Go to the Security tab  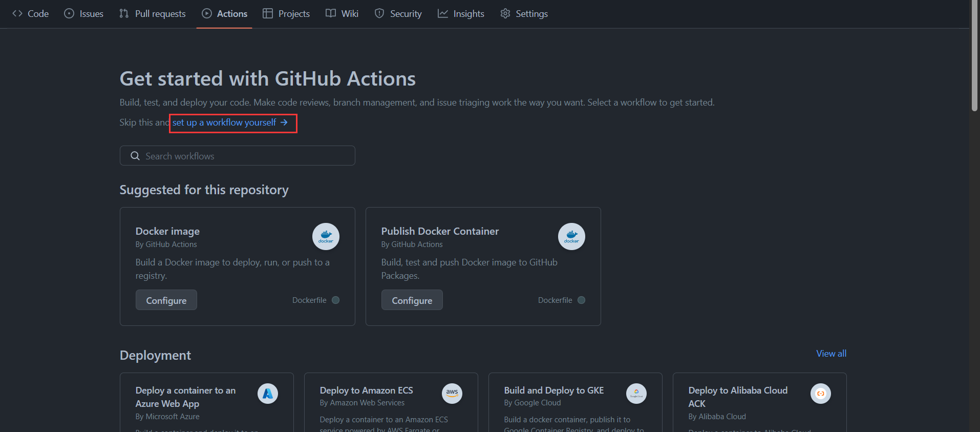pyautogui.click(x=398, y=14)
